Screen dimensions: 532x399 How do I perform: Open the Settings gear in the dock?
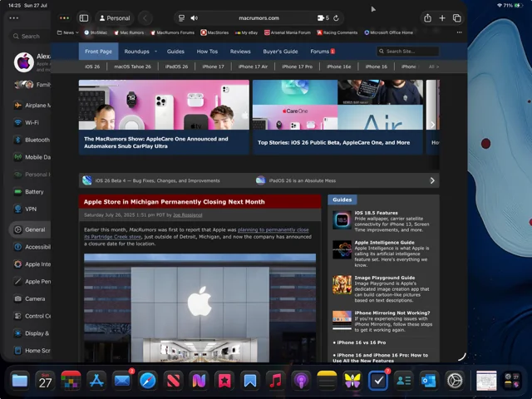pyautogui.click(x=455, y=381)
